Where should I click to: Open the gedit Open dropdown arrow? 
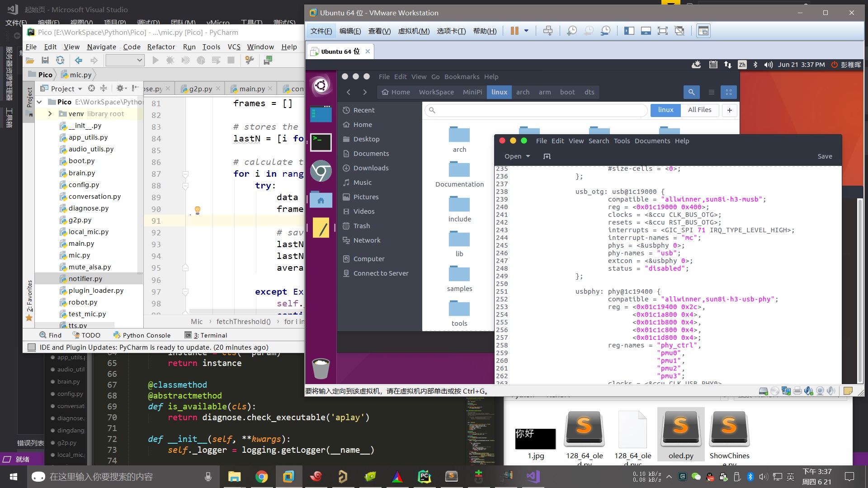(528, 156)
